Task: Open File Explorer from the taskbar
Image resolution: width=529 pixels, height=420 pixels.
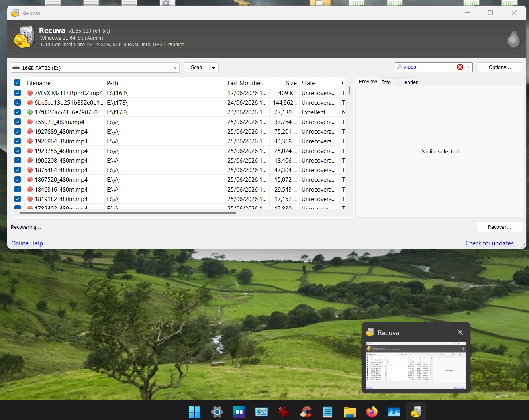Action: click(350, 412)
